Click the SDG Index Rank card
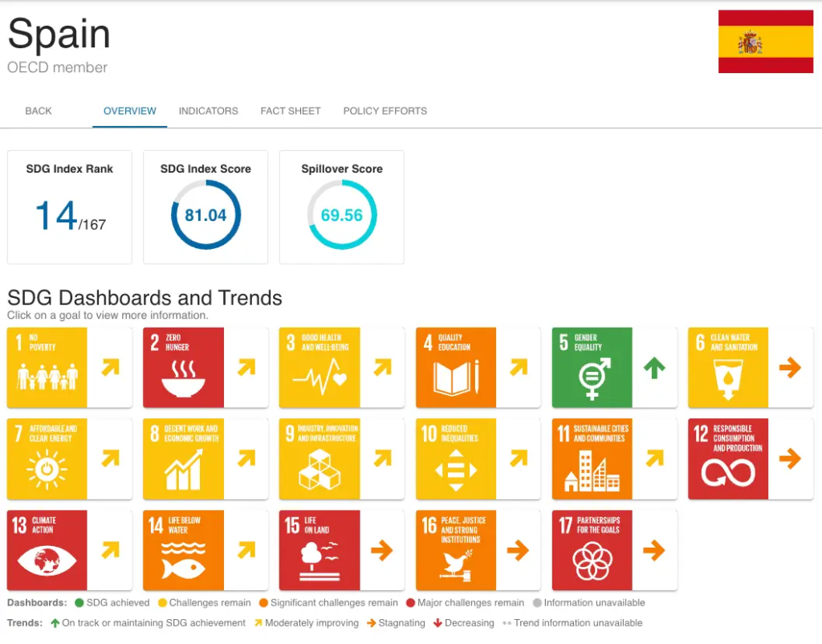This screenshot has height=644, width=822. click(69, 206)
